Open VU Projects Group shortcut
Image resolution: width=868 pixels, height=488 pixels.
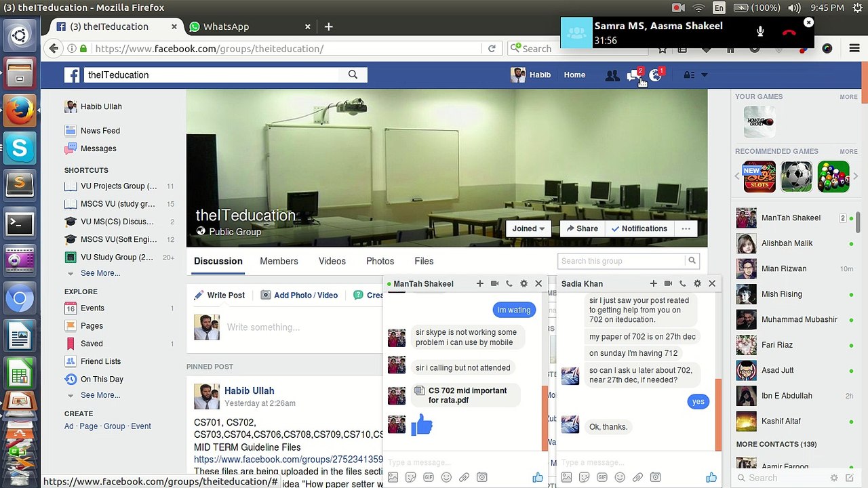[x=119, y=186]
